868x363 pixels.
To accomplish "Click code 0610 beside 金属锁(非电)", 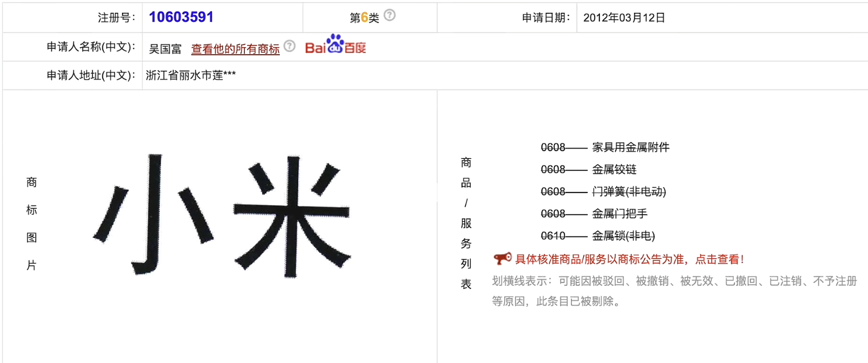I will 553,236.
